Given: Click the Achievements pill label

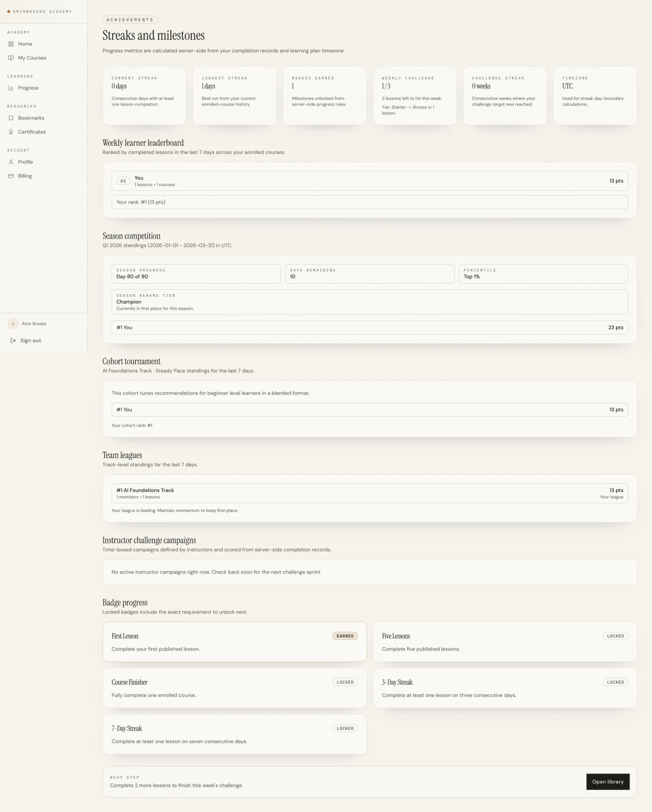Looking at the screenshot, I should 130,20.
